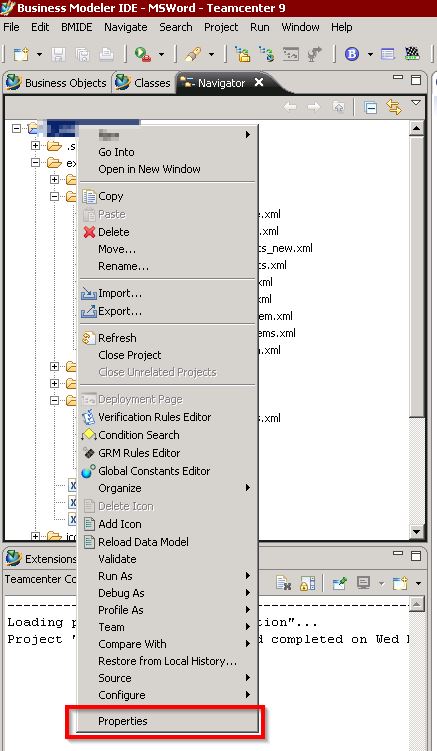Choose Import... from the context menu
This screenshot has height=751, width=437.
(x=167, y=293)
